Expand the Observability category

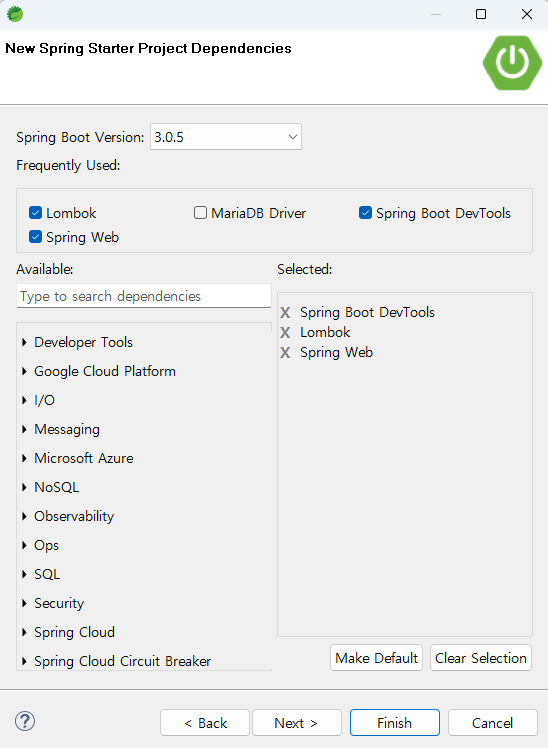pos(24,517)
